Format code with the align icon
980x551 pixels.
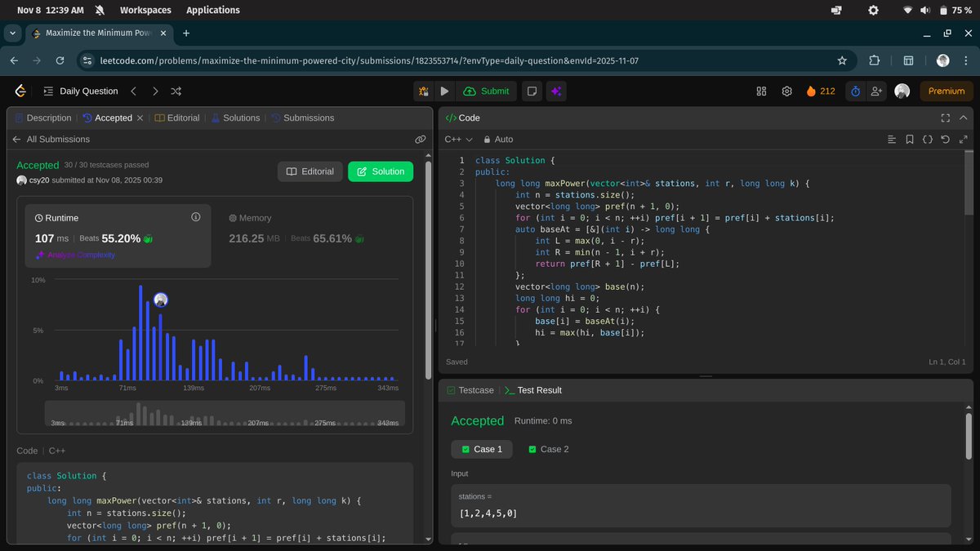click(x=892, y=140)
